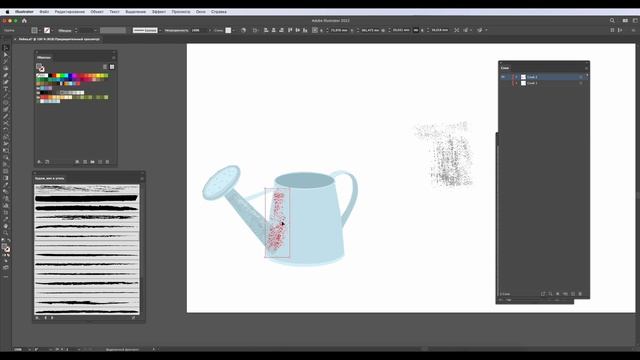Click the Delete Swatch trash icon
This screenshot has width=640, height=360.
click(x=107, y=162)
